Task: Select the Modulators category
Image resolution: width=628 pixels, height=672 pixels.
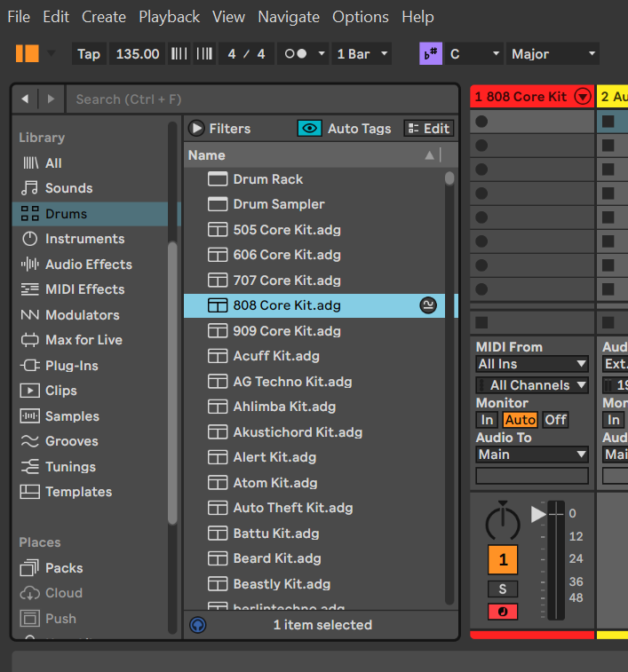Action: pos(90,315)
